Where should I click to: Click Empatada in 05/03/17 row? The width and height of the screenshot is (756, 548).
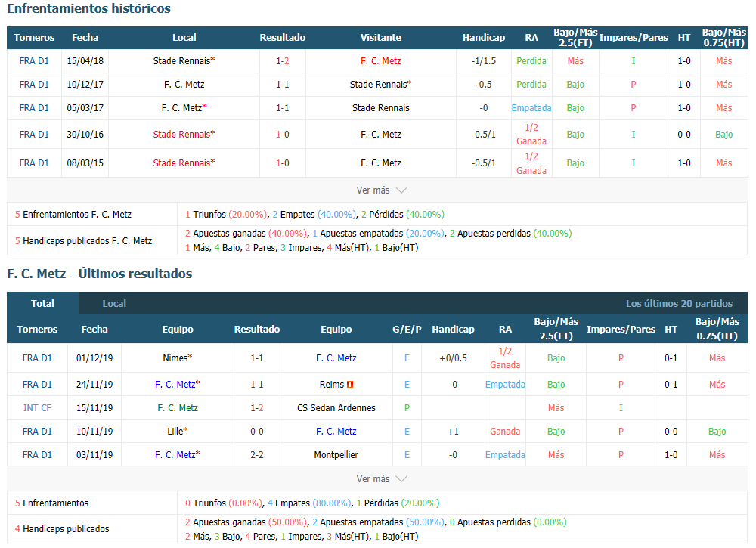coord(531,108)
